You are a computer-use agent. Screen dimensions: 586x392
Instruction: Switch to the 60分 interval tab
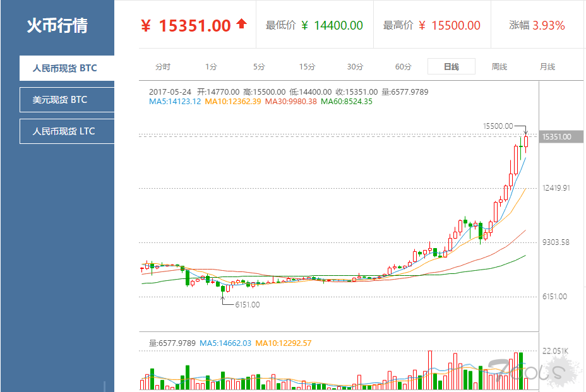point(403,66)
